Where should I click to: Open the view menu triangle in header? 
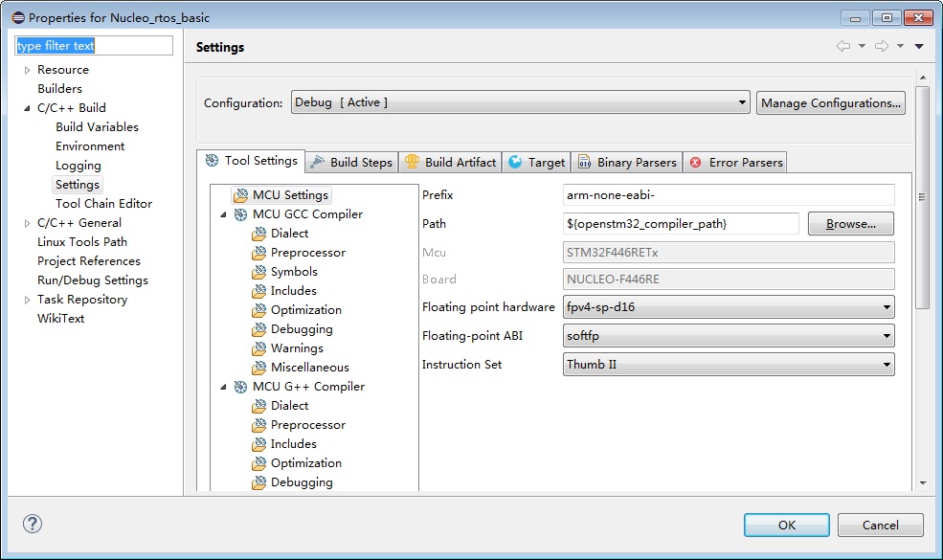[x=919, y=46]
